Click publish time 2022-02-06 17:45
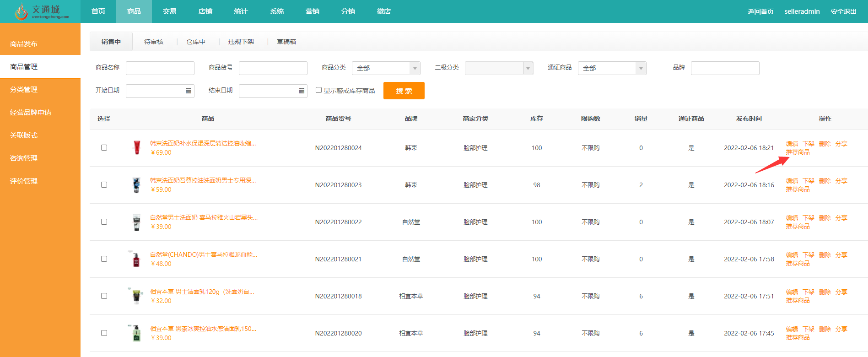Screen dimensions: 868x357 click(749, 333)
